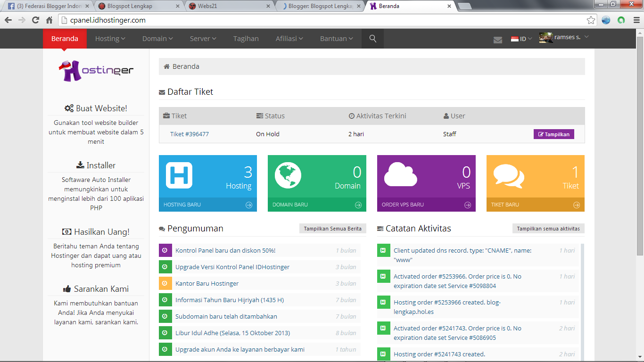Go to the Beranda nav tab
The image size is (644, 362).
pyautogui.click(x=65, y=39)
